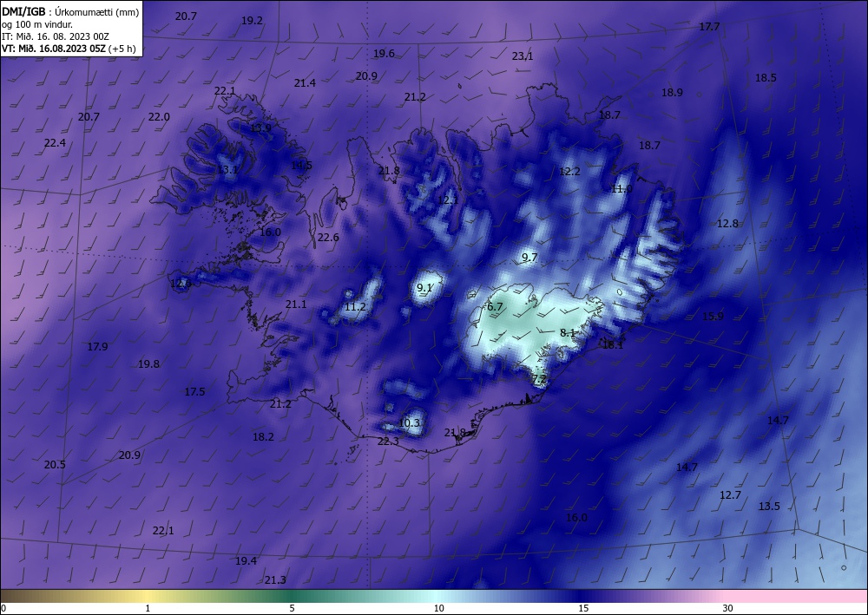Image resolution: width=868 pixels, height=615 pixels.
Task: Click the map value 7.2
Action: click(x=539, y=379)
